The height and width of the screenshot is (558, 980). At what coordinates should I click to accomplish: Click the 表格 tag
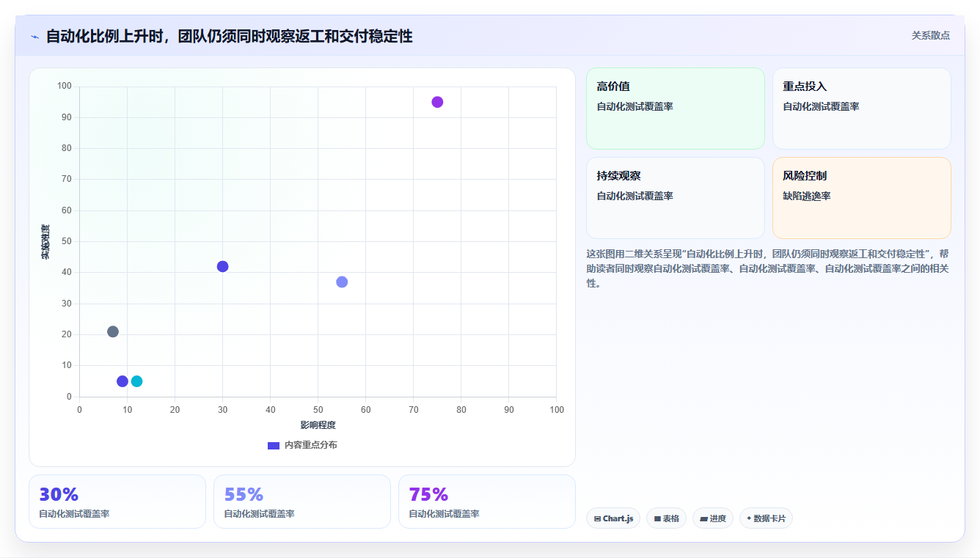tap(666, 518)
